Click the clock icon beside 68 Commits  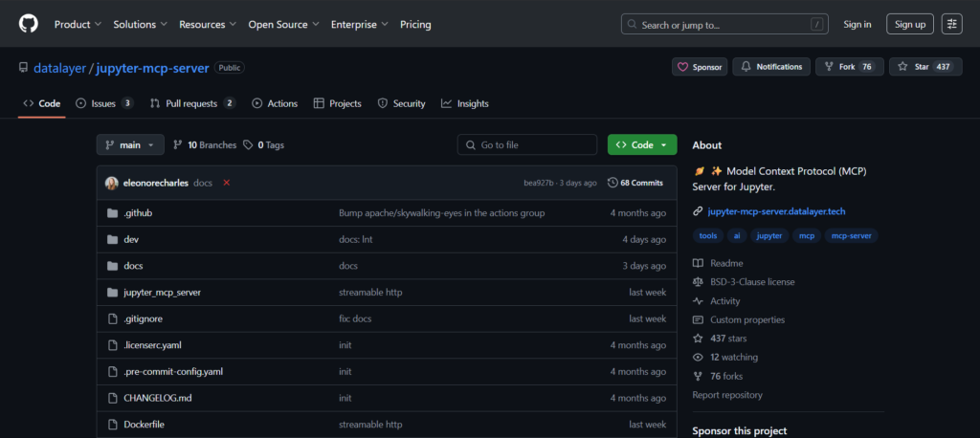pyautogui.click(x=612, y=183)
